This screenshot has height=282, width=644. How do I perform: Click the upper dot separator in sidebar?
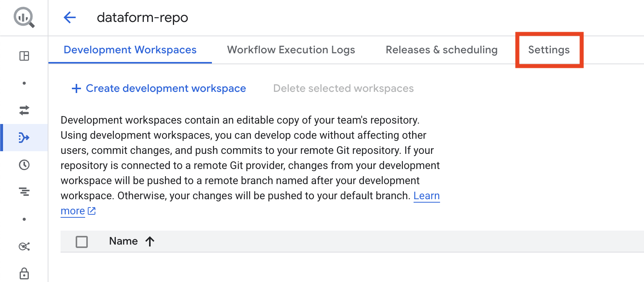pos(24,83)
